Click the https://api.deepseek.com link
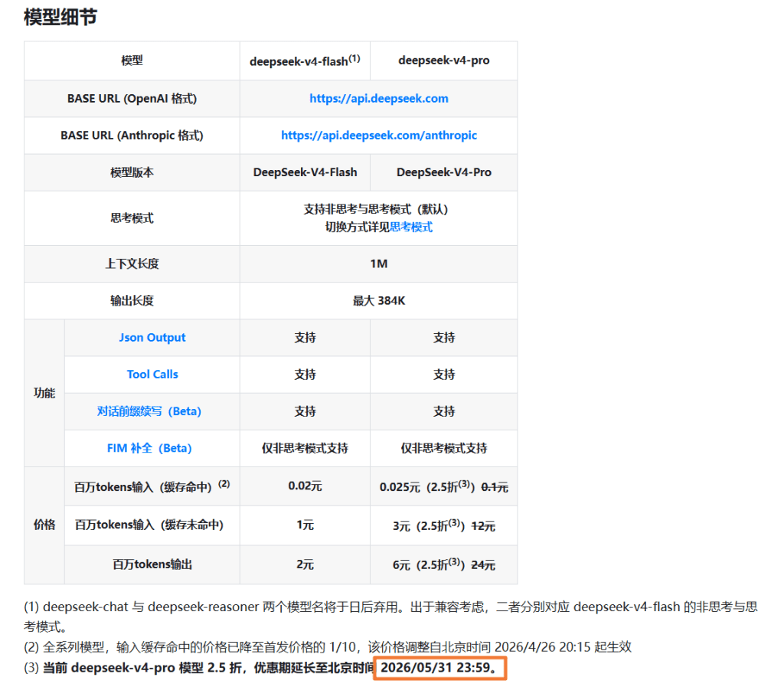This screenshot has width=784, height=687. pyautogui.click(x=378, y=98)
